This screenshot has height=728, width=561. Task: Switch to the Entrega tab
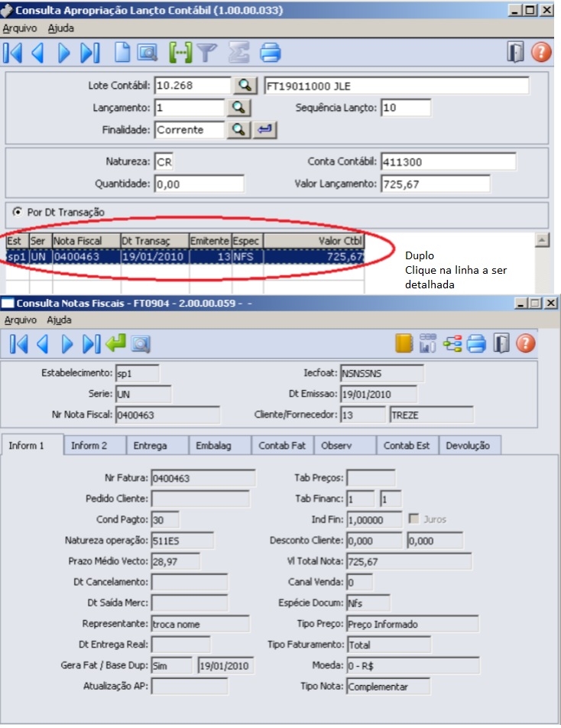click(x=157, y=446)
